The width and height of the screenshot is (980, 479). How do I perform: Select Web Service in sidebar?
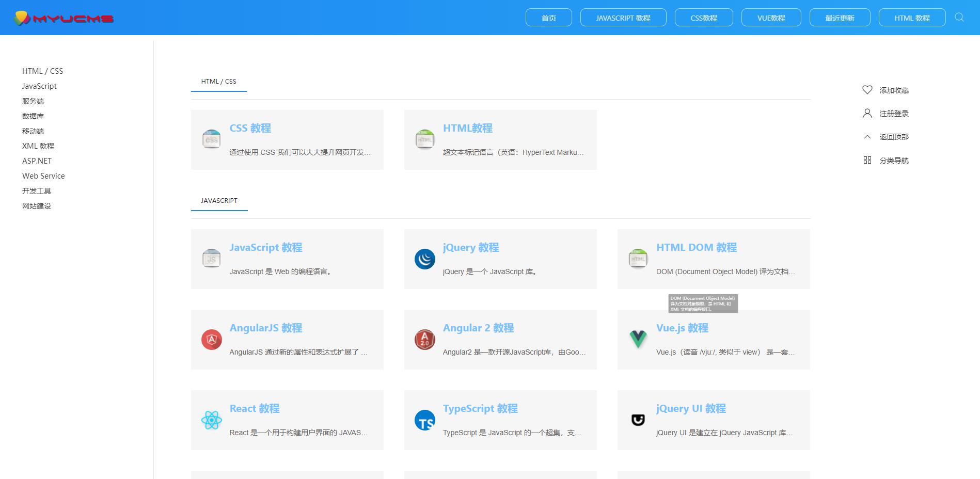[x=43, y=176]
